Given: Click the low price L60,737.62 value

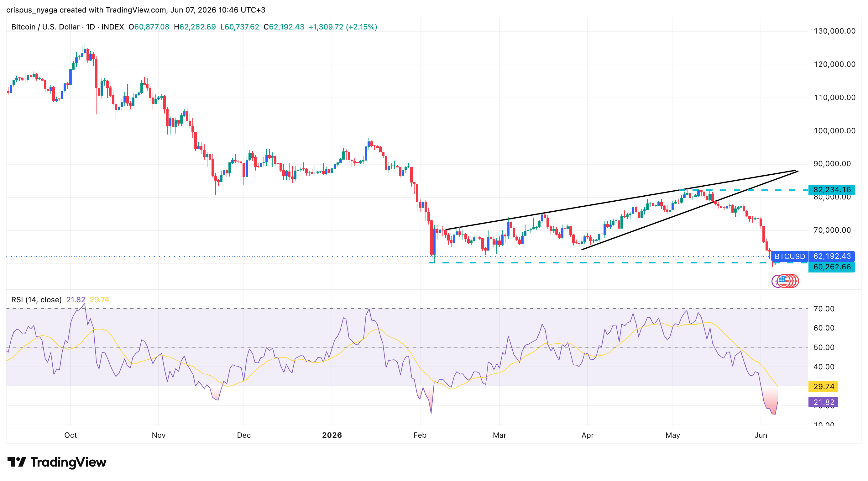Looking at the screenshot, I should tap(240, 27).
